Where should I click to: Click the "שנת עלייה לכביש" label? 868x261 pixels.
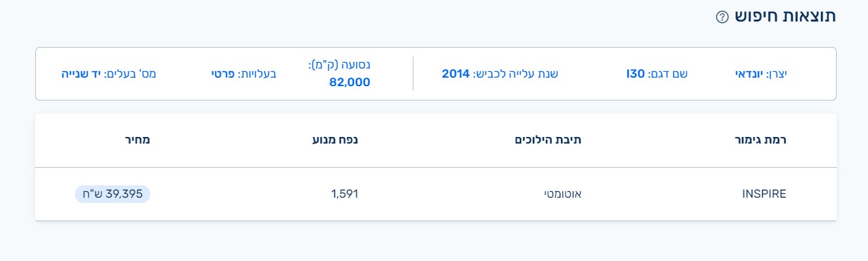click(x=516, y=74)
